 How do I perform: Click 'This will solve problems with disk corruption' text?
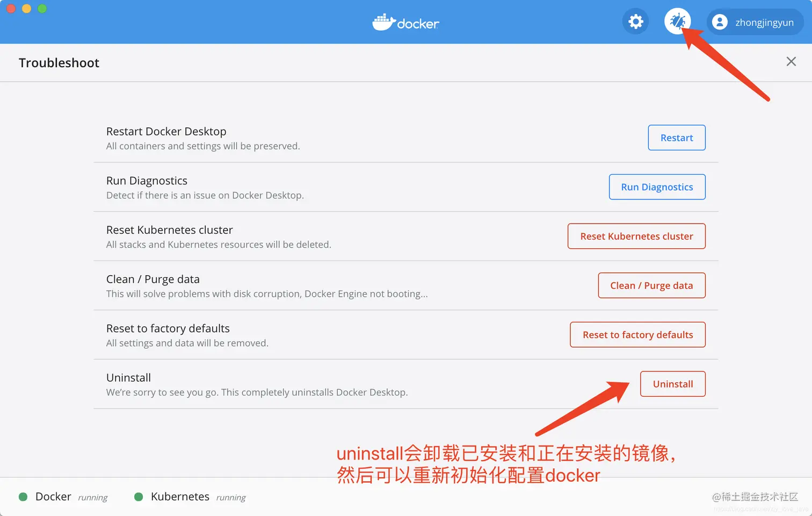[x=267, y=294]
